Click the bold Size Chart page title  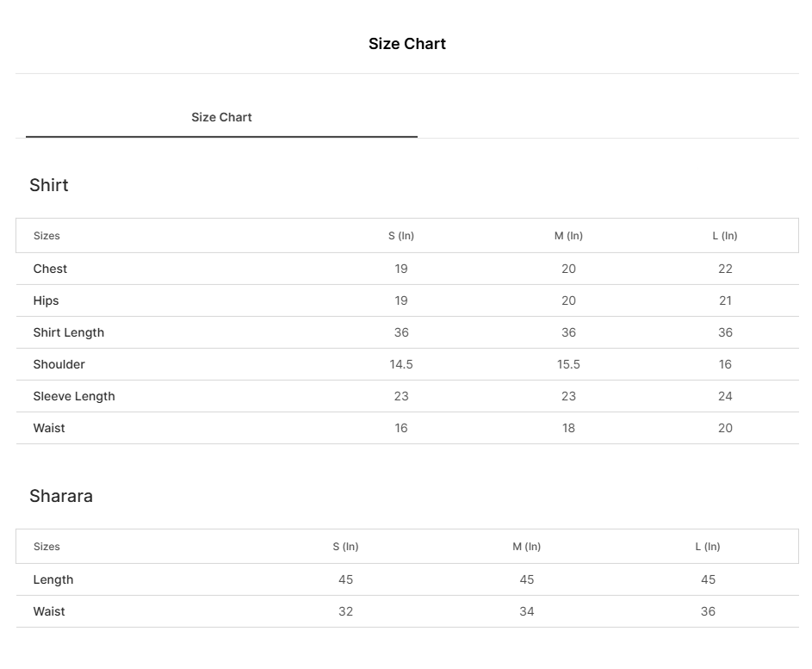(x=407, y=44)
